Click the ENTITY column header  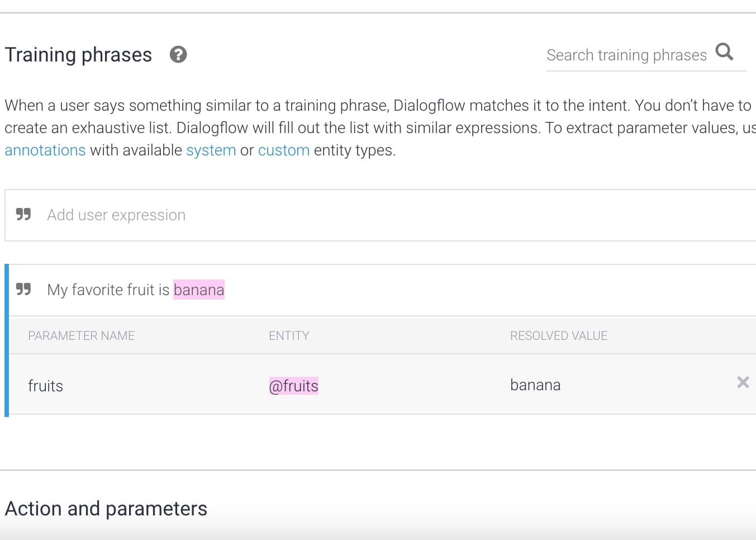pos(289,335)
